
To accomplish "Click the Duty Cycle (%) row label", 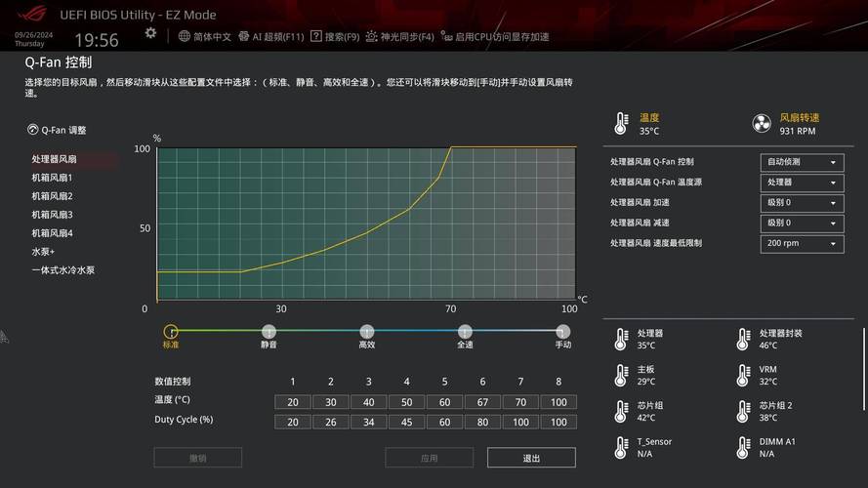I will coord(184,420).
